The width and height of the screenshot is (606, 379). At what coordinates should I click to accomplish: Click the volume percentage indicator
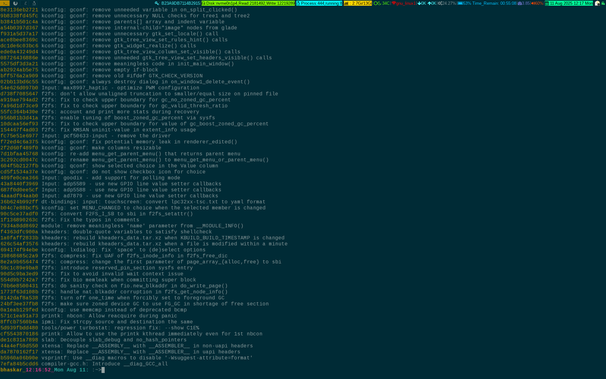coord(447,3)
